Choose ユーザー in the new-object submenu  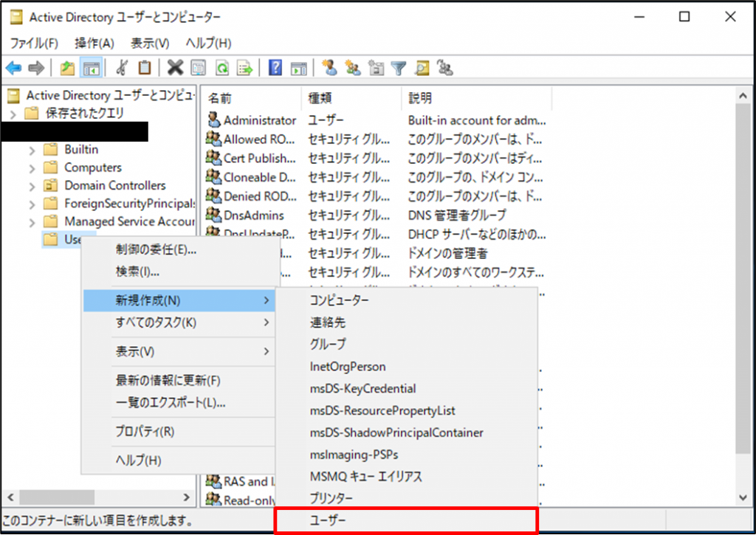pos(406,520)
